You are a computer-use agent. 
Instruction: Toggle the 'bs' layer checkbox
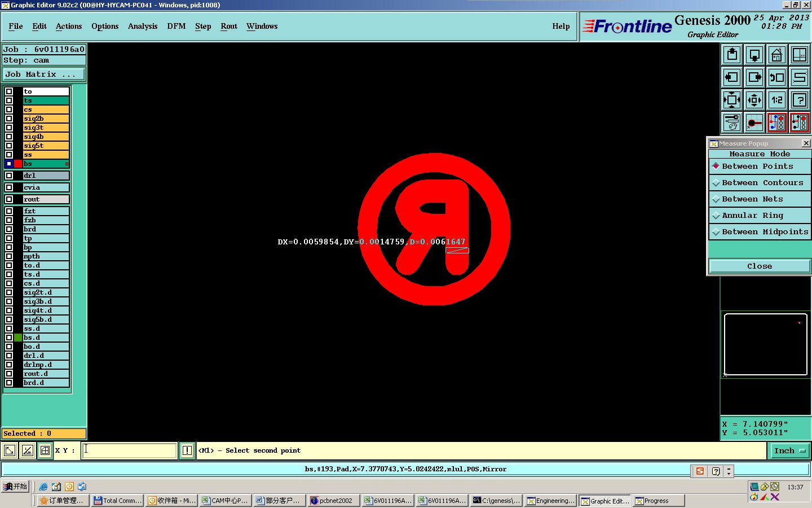9,164
